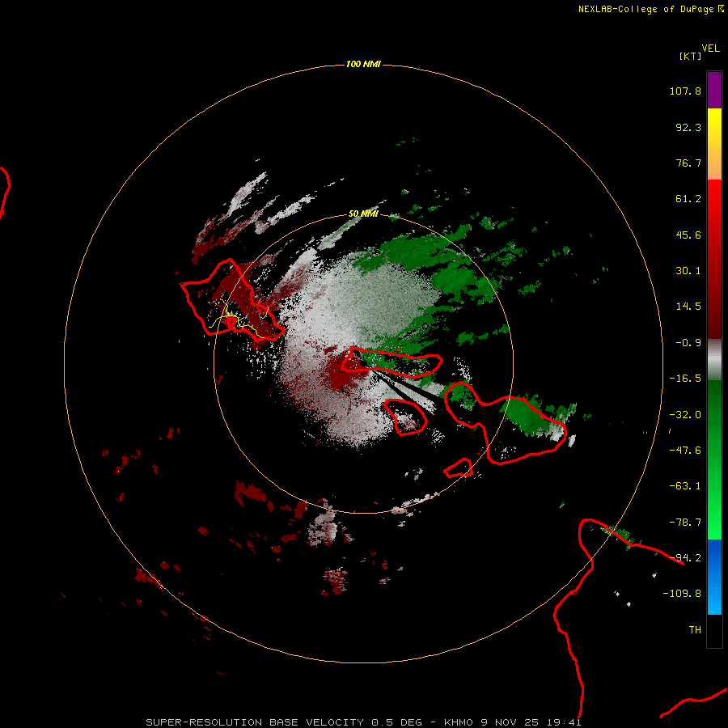The height and width of the screenshot is (728, 728).
Task: Click the 107.8 velocity scale value
Action: (x=685, y=91)
